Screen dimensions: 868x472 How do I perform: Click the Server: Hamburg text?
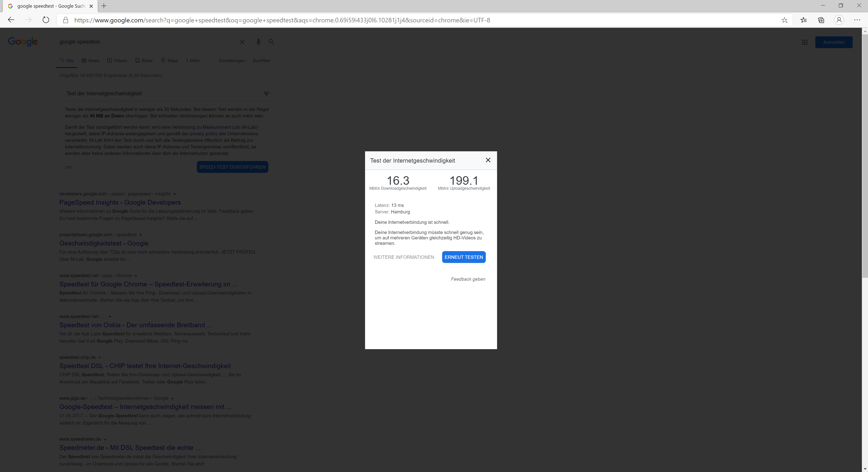392,212
